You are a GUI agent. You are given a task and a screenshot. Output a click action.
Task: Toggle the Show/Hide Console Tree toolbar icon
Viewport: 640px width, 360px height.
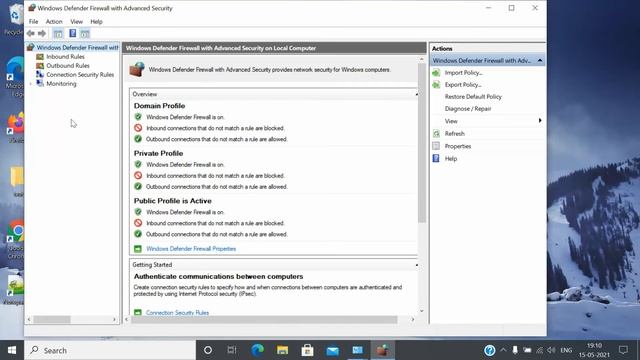tap(58, 33)
